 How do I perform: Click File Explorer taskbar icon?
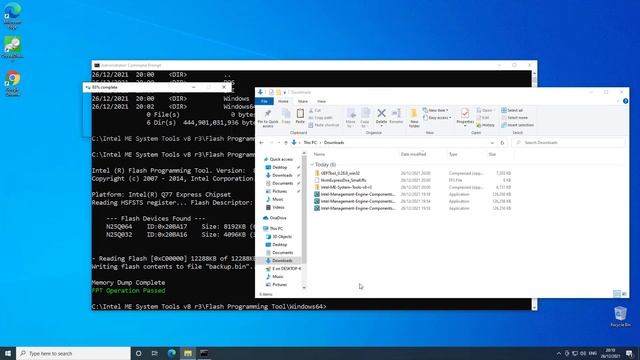(188, 353)
